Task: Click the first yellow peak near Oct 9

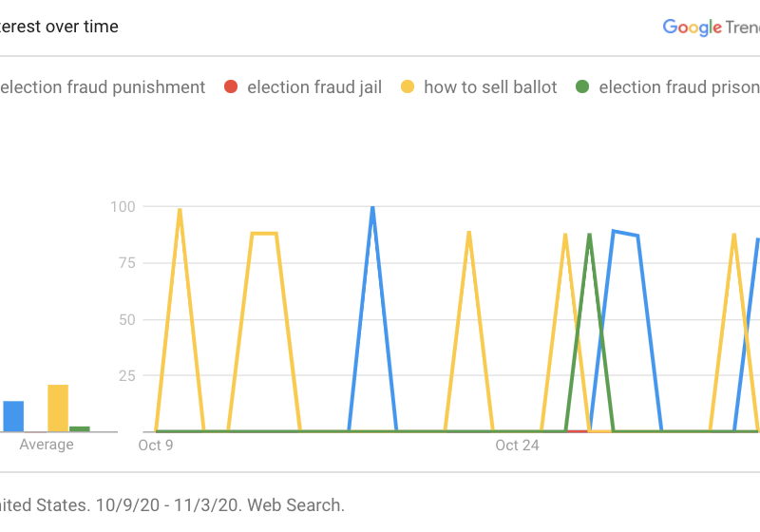Action: pyautogui.click(x=180, y=210)
